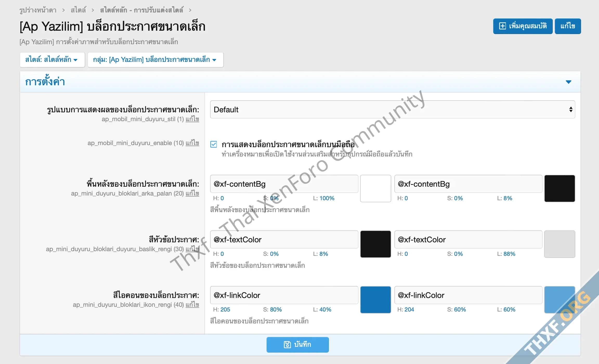This screenshot has height=364, width=599.
Task: Open the สไตล์หลัก - การปรับแต่งสไตล์ breadcrumb
Action: 142,10
